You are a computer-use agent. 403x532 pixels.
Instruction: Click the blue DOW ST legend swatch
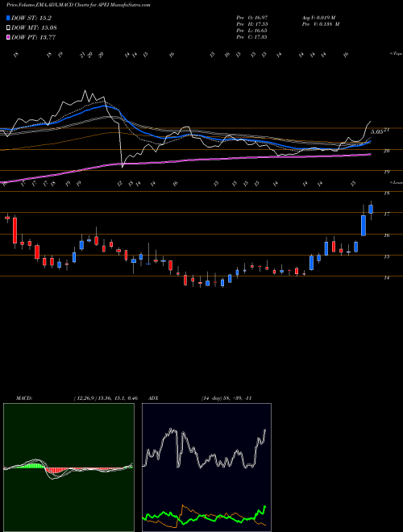coord(8,18)
